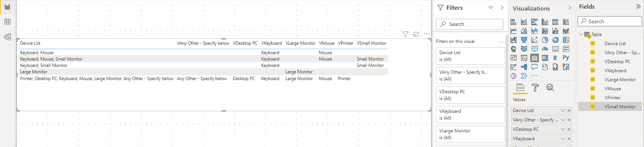Select Donut chart visualization
644x147 pixels.
556,40
